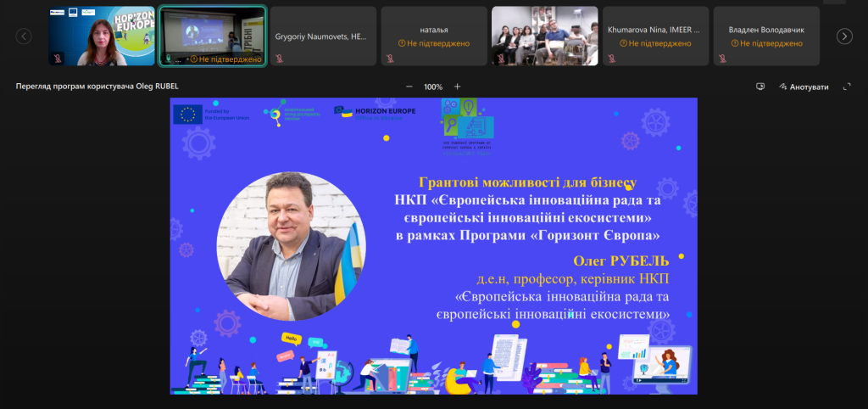Click the circular speaker photo on the slide

(x=292, y=246)
